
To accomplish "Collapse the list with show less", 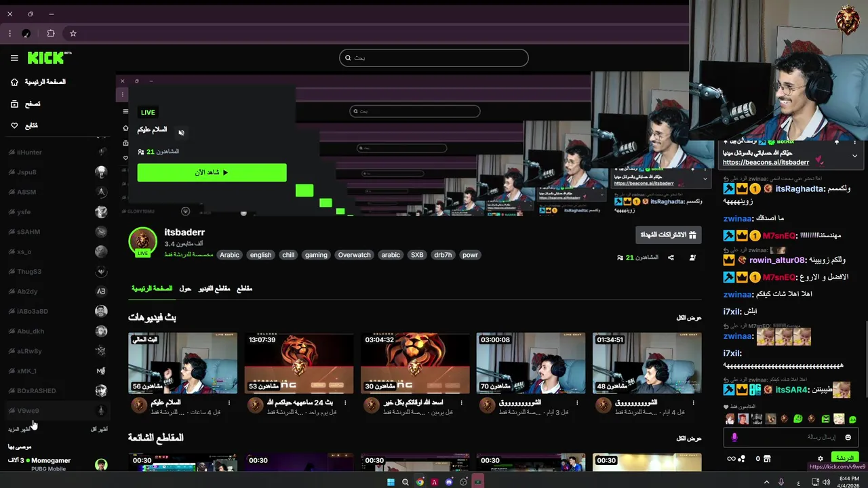I will 100,429.
